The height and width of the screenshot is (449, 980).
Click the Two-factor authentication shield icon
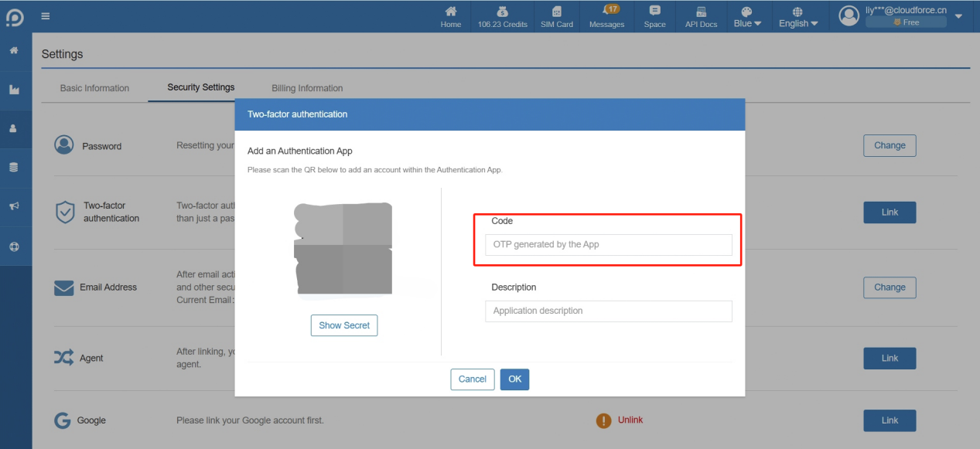[65, 213]
